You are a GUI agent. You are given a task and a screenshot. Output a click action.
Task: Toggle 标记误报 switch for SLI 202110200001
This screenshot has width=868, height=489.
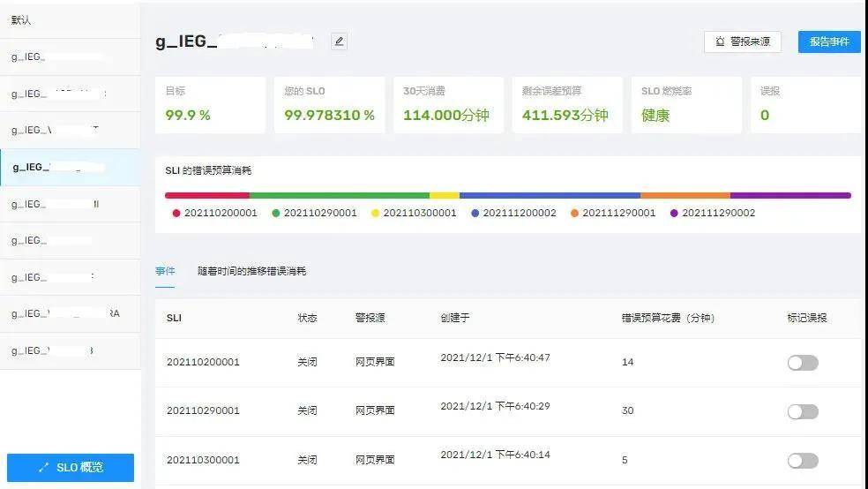point(803,363)
